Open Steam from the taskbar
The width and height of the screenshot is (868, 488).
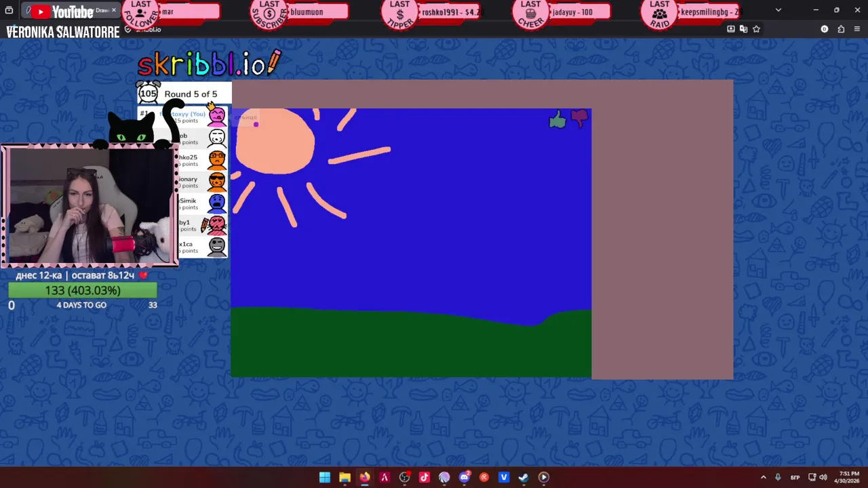524,477
